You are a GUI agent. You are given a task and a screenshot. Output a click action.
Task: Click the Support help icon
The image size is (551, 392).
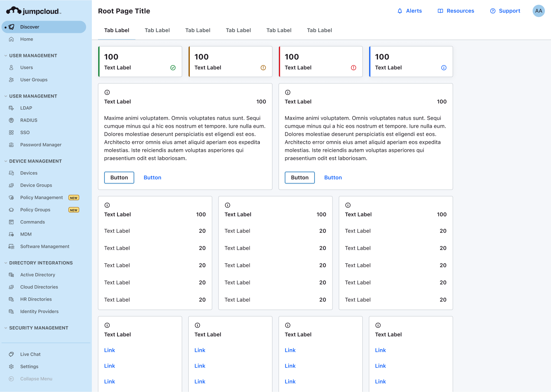pyautogui.click(x=493, y=11)
